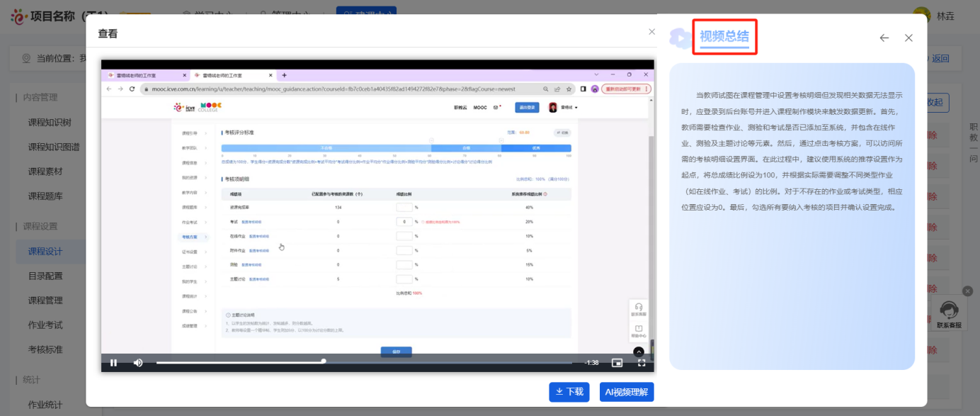The image size is (980, 416).
Task: Click the back arrow in summary panel
Action: tap(884, 38)
